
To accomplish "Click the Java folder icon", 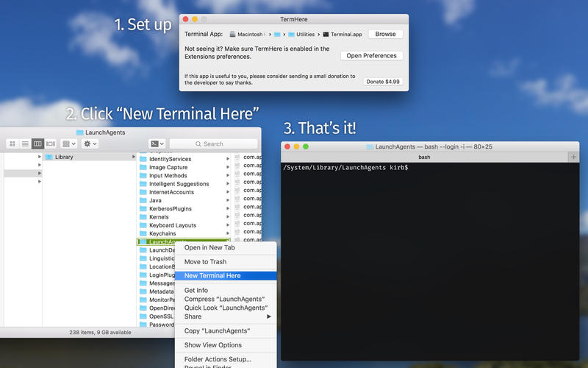I will click(143, 200).
